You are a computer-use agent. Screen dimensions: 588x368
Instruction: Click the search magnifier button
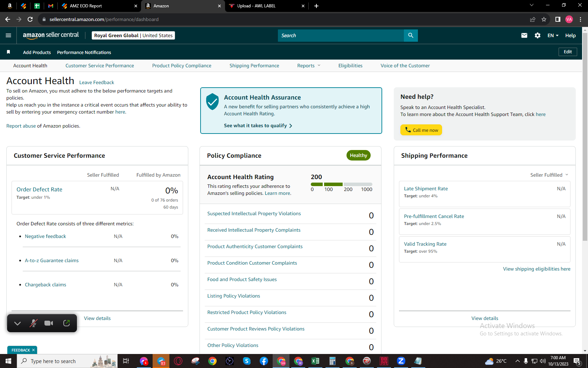coord(411,35)
